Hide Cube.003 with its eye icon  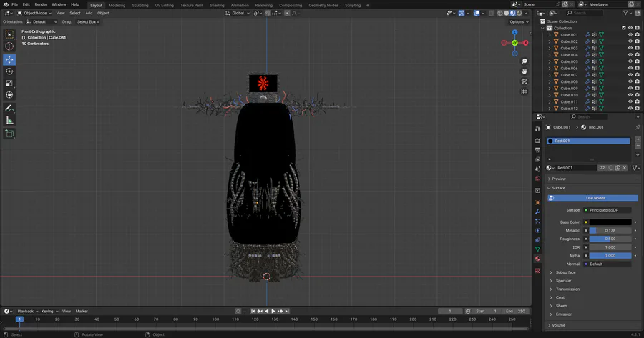[x=630, y=48]
